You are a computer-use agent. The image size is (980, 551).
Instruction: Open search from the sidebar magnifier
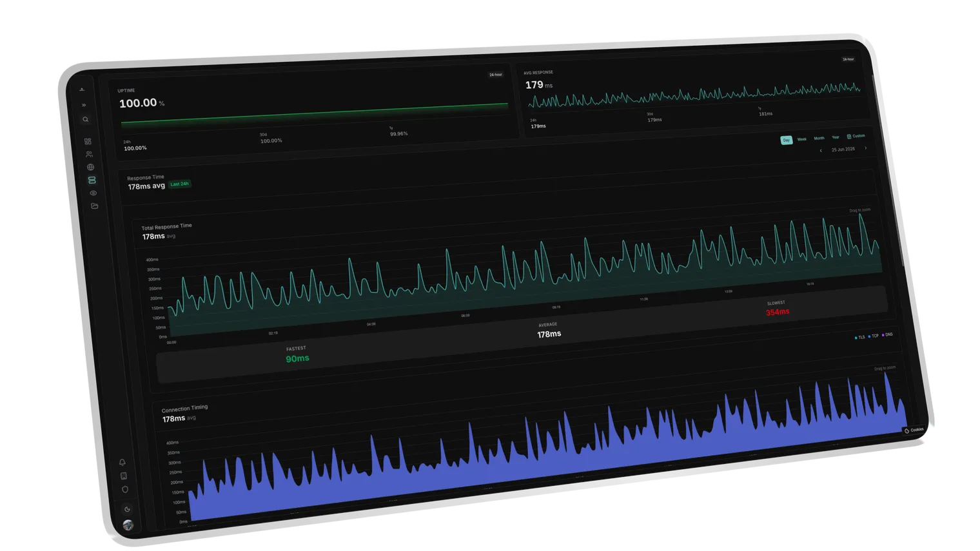tap(85, 119)
